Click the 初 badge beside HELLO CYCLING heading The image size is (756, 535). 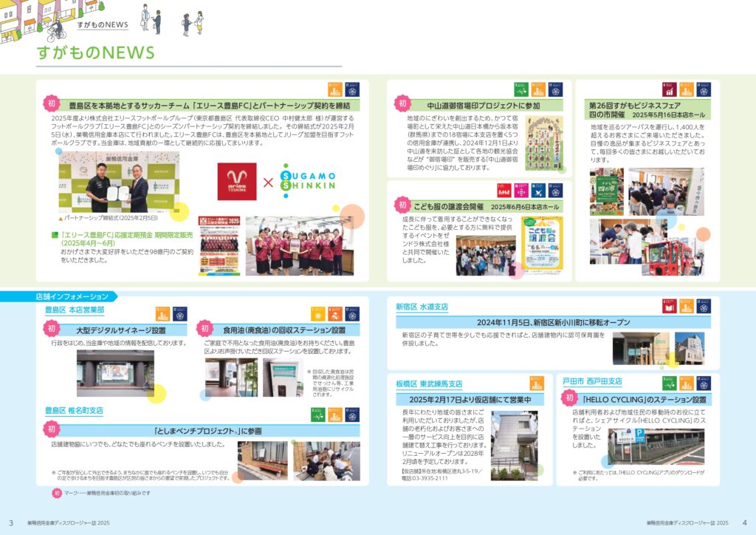tap(569, 398)
